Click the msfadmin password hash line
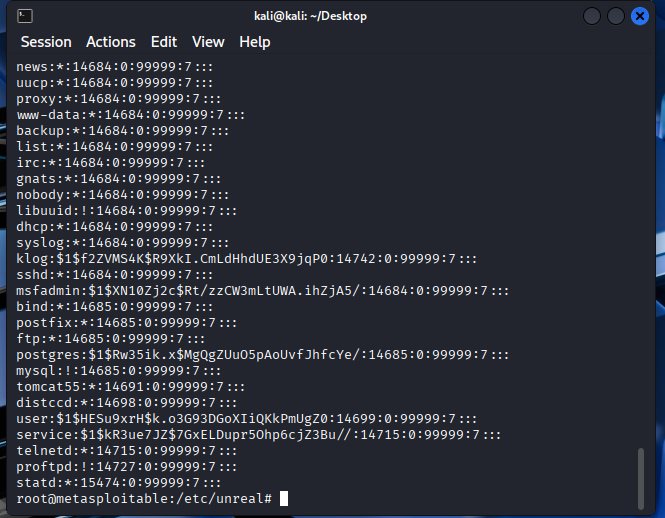The width and height of the screenshot is (665, 518). pyautogui.click(x=263, y=291)
